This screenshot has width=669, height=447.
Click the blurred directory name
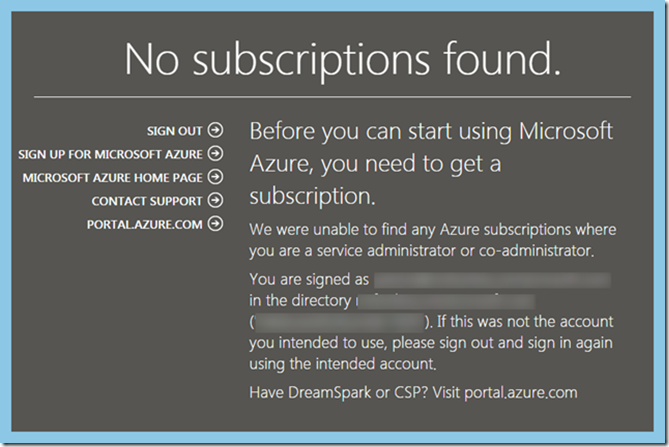[x=445, y=301]
